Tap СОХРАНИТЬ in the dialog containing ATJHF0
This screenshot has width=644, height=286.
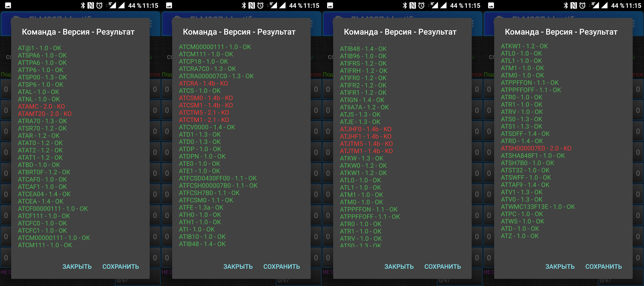(x=442, y=267)
